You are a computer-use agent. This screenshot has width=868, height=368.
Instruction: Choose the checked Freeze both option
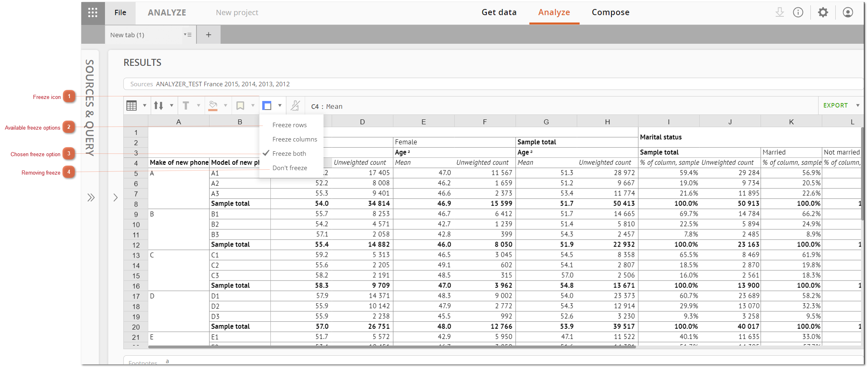click(289, 154)
